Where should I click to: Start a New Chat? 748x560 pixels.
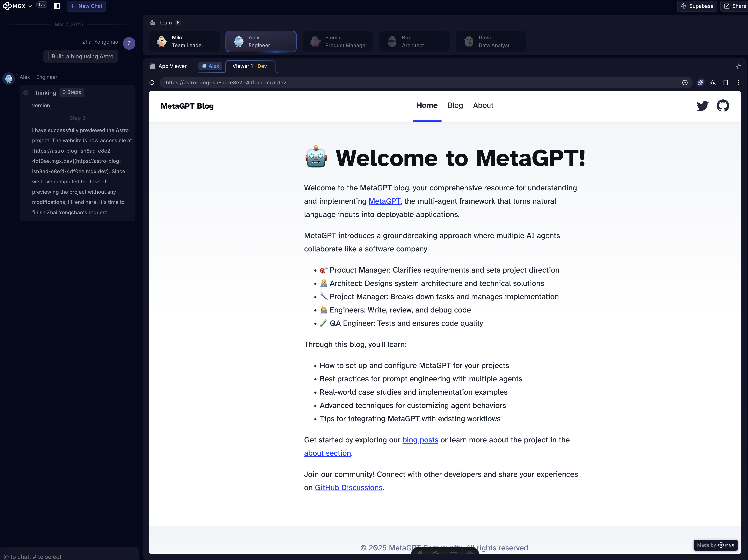pyautogui.click(x=86, y=6)
